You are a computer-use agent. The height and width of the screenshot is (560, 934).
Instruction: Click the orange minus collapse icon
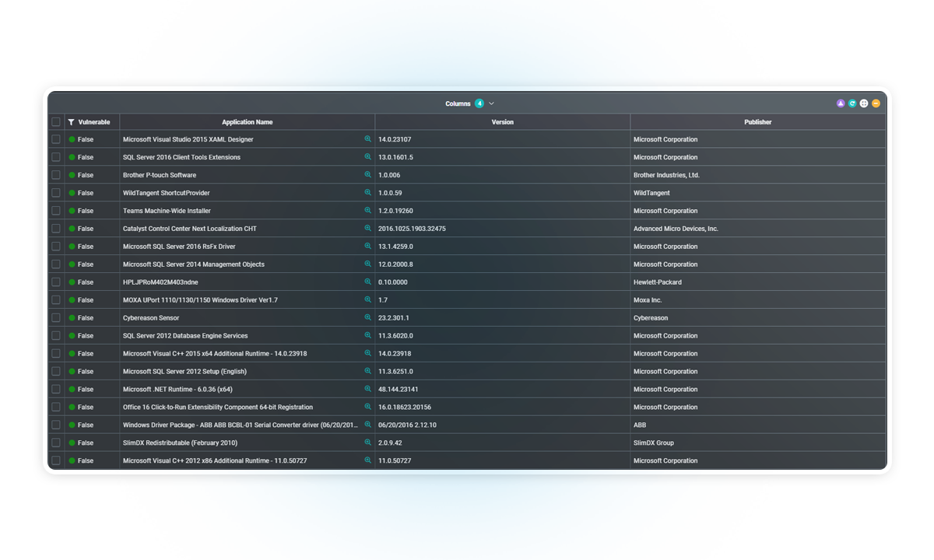(x=876, y=103)
